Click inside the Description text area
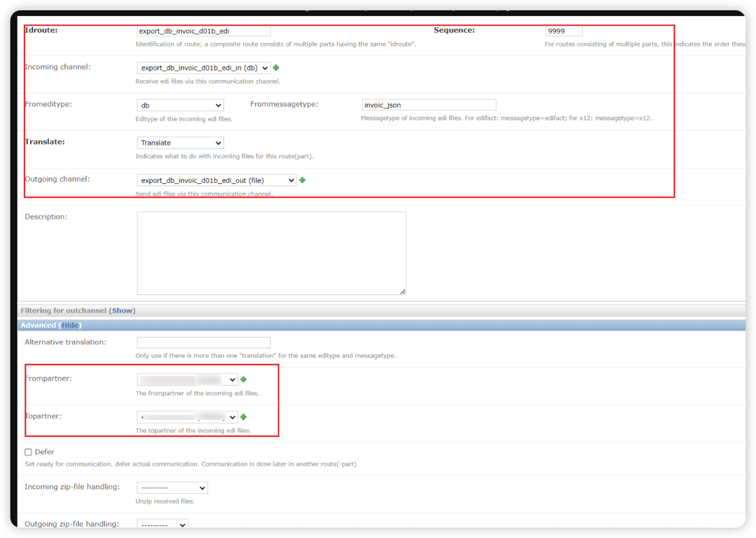The width and height of the screenshot is (756, 538). click(271, 253)
